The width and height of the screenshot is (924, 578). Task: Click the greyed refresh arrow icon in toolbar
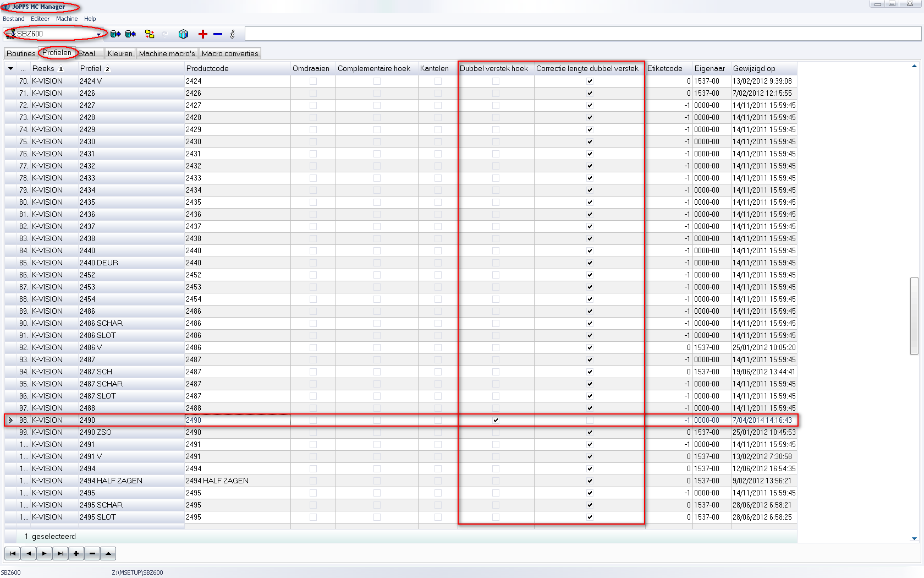[x=165, y=34]
